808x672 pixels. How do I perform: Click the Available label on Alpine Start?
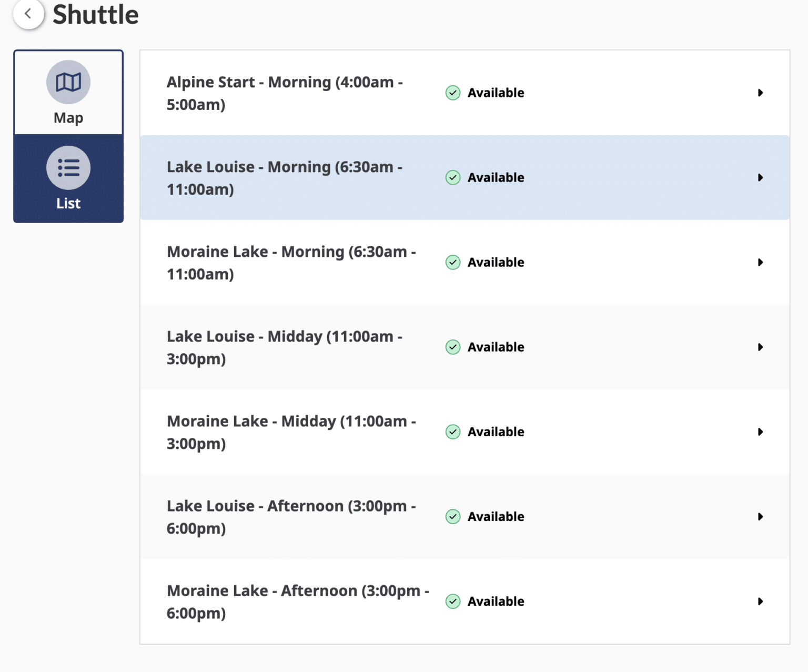click(x=495, y=93)
